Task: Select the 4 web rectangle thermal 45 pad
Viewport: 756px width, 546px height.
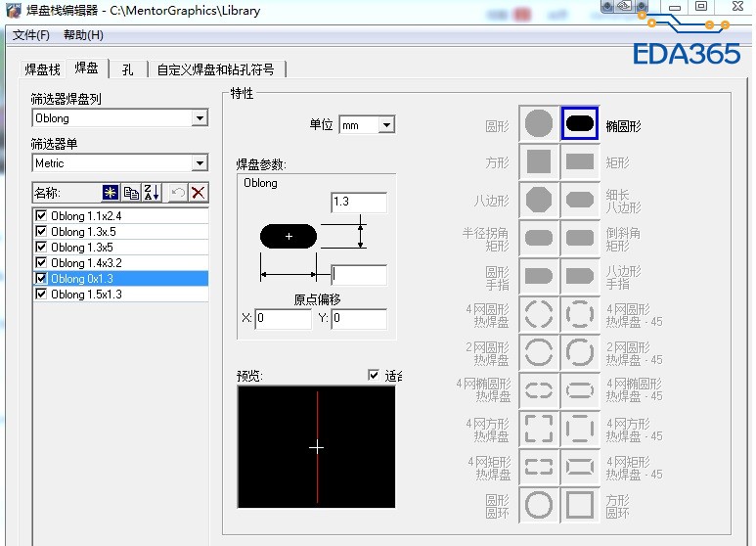Action: click(580, 467)
